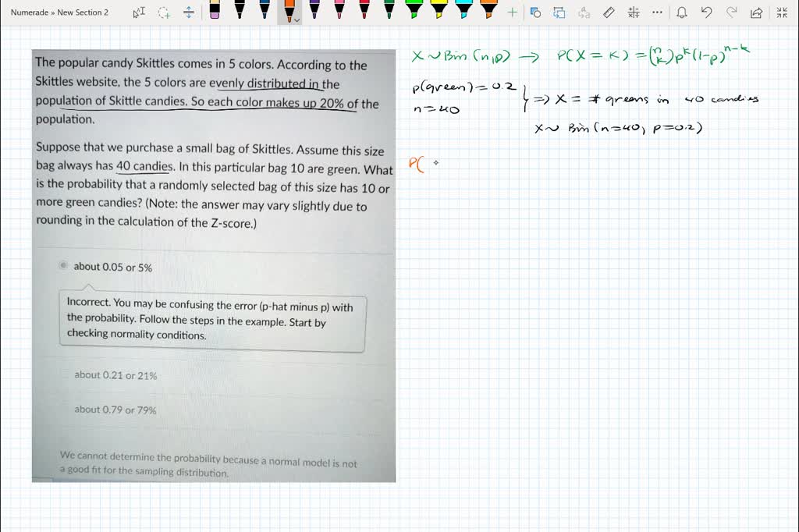Undo the last ink stroke
Screen dimensions: 799x532
pyautogui.click(x=706, y=12)
